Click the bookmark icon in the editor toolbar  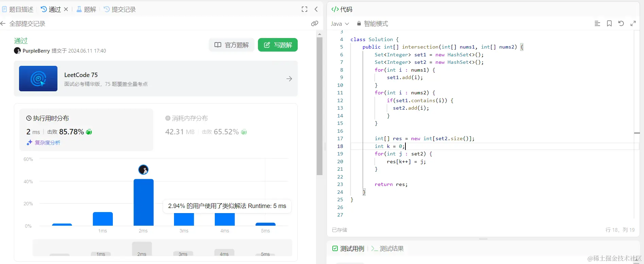(609, 23)
